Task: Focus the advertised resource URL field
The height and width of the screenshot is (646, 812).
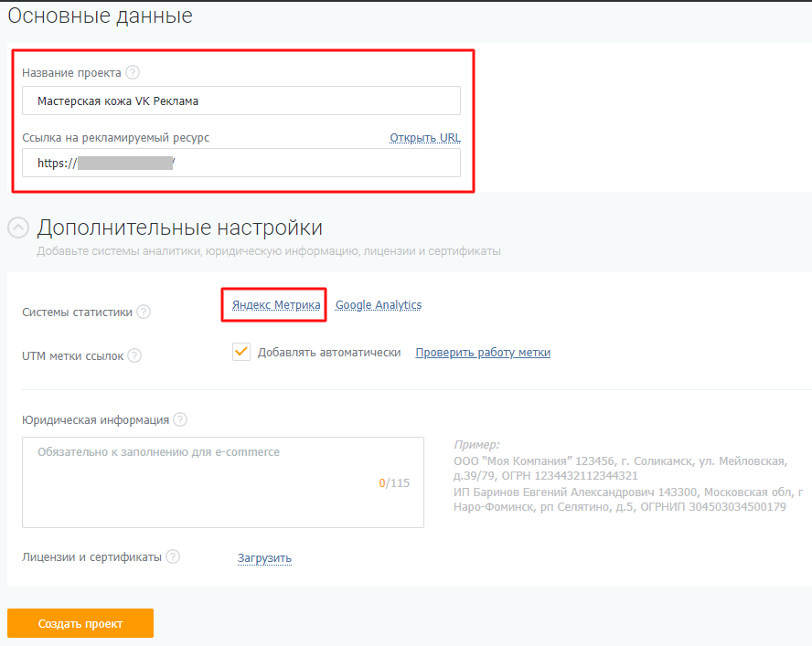Action: (x=241, y=163)
